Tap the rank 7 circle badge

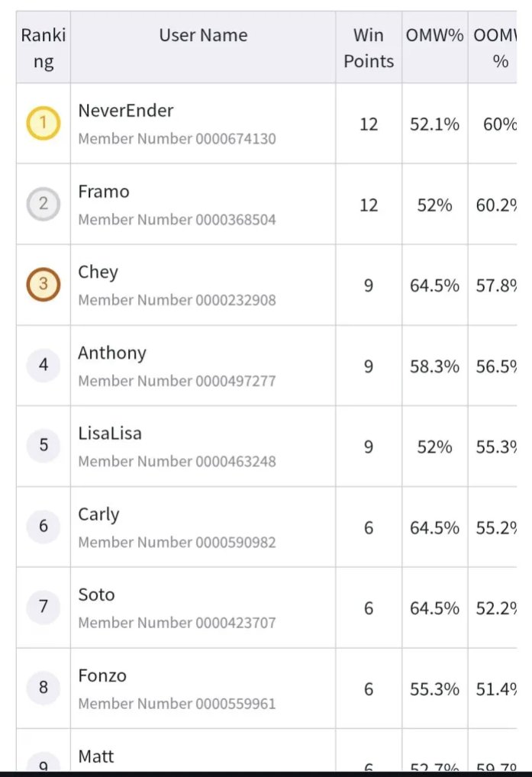(x=44, y=607)
